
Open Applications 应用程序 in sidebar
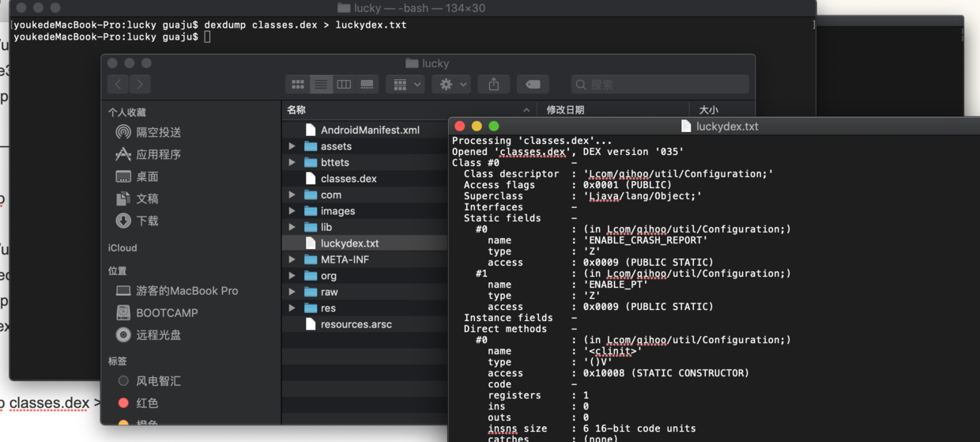pyautogui.click(x=149, y=154)
